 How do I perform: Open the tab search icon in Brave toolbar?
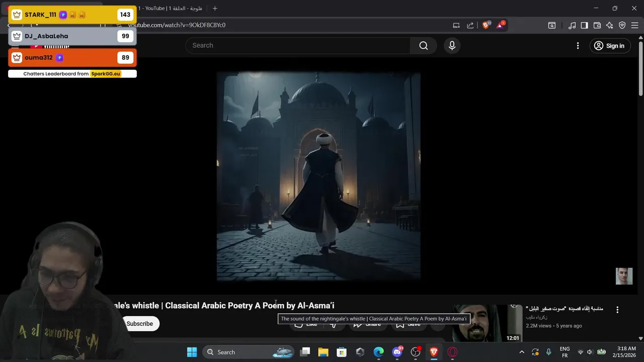[x=552, y=25]
